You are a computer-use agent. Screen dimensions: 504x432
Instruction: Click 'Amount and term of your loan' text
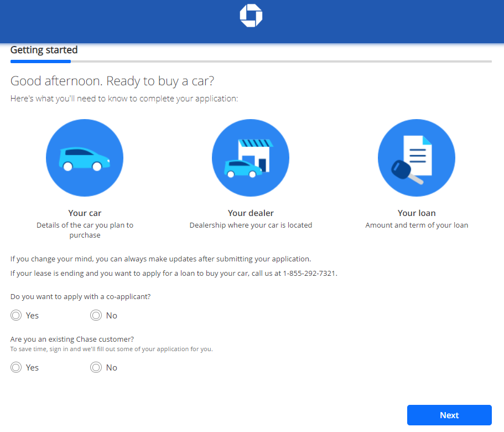[x=417, y=225]
